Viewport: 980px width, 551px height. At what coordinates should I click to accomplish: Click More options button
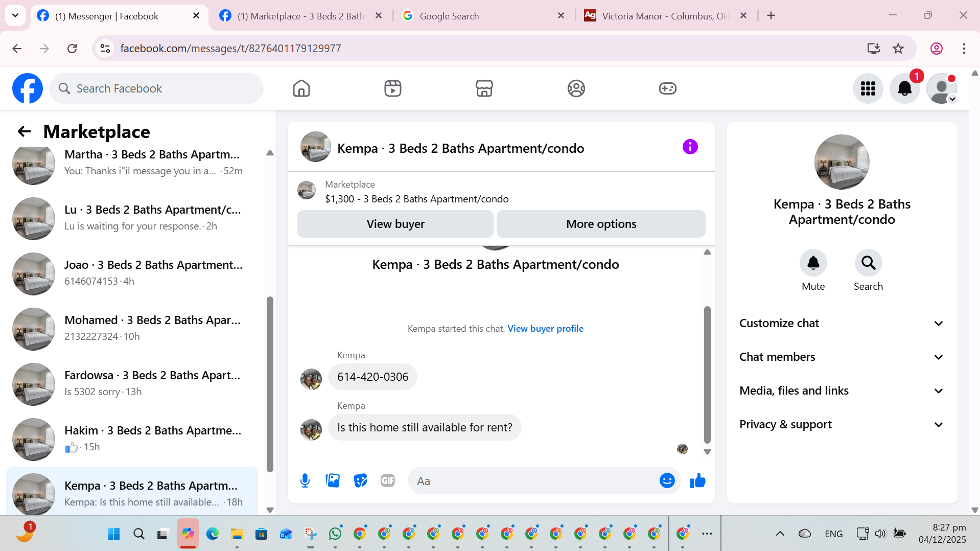601,224
